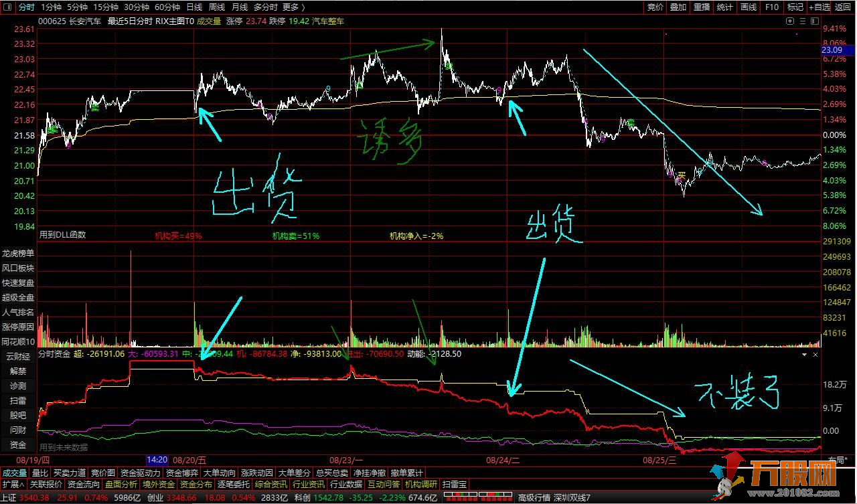Viewport: 857px width, 504px height.
Task: Open 同花顺10 in the side panel
Action: pyautogui.click(x=18, y=342)
